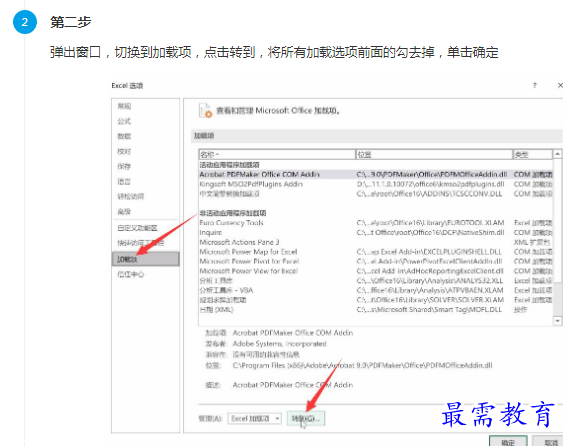Screen dimensions: 563x446
Task: Select the Euro Currency Tools row
Action: pyautogui.click(x=376, y=223)
